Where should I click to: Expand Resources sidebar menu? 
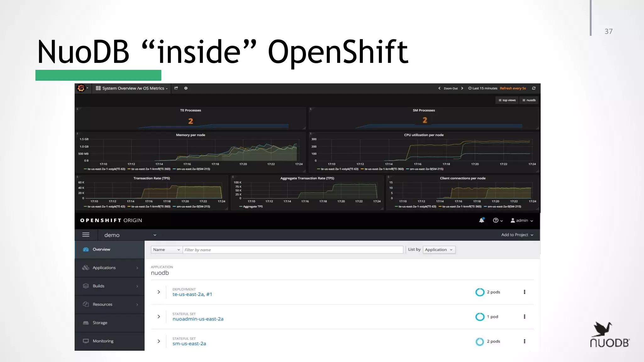click(x=109, y=304)
